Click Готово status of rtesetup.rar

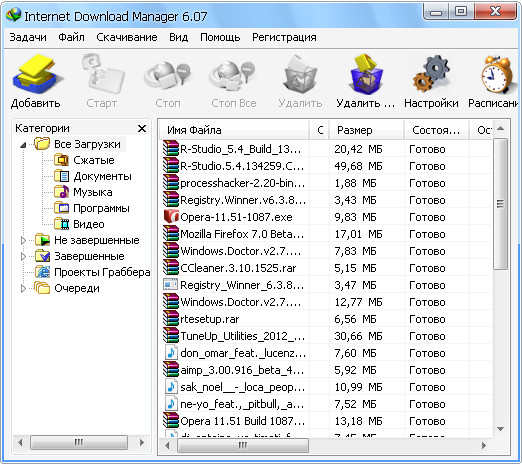427,319
